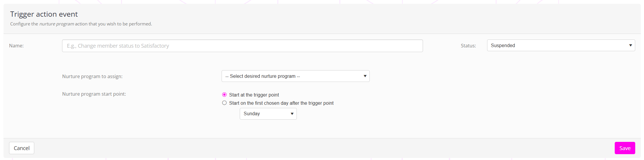The image size is (644, 160).
Task: Click the Name text input field
Action: pyautogui.click(x=242, y=46)
